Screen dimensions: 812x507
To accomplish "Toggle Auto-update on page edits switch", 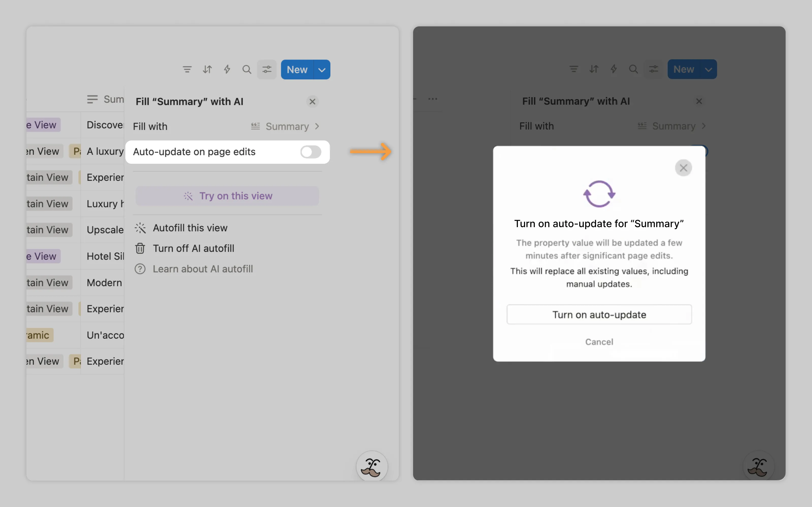I will pyautogui.click(x=310, y=152).
